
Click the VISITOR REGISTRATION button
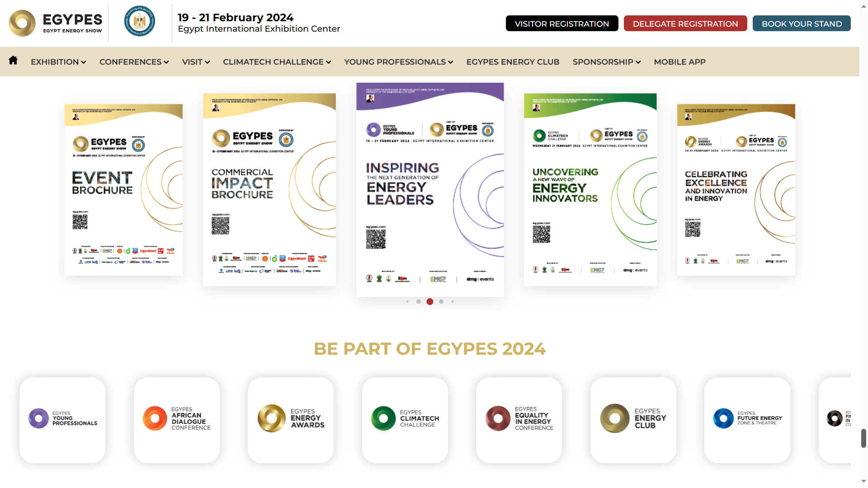(x=562, y=23)
